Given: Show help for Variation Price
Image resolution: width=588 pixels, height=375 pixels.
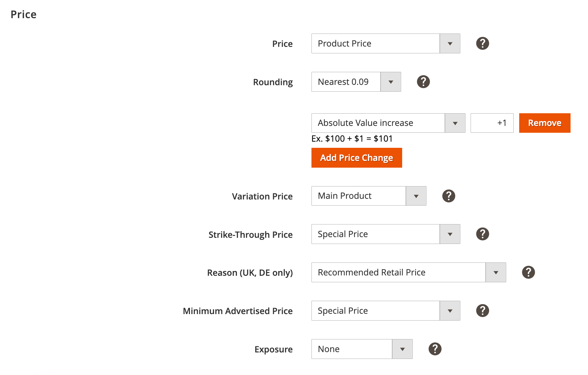Looking at the screenshot, I should tap(448, 196).
